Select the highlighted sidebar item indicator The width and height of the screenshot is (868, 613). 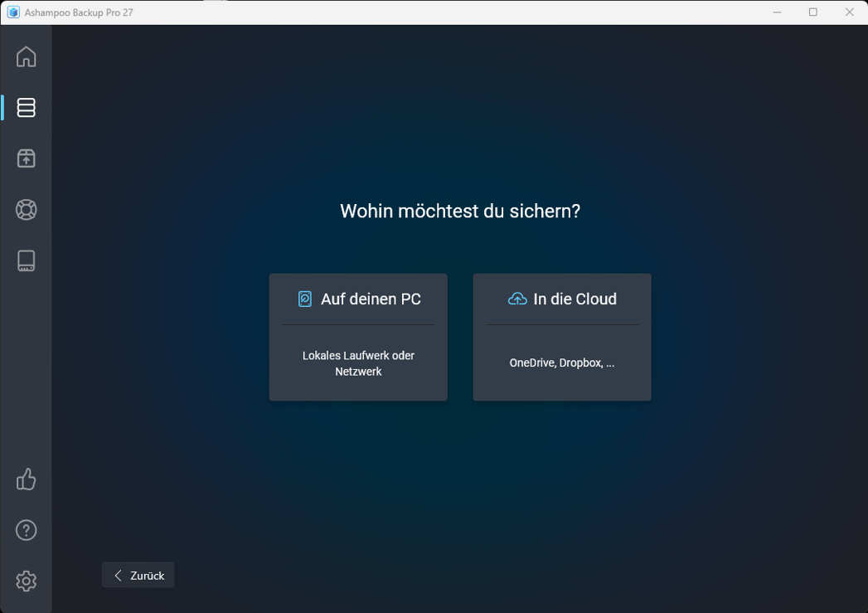tap(2, 108)
